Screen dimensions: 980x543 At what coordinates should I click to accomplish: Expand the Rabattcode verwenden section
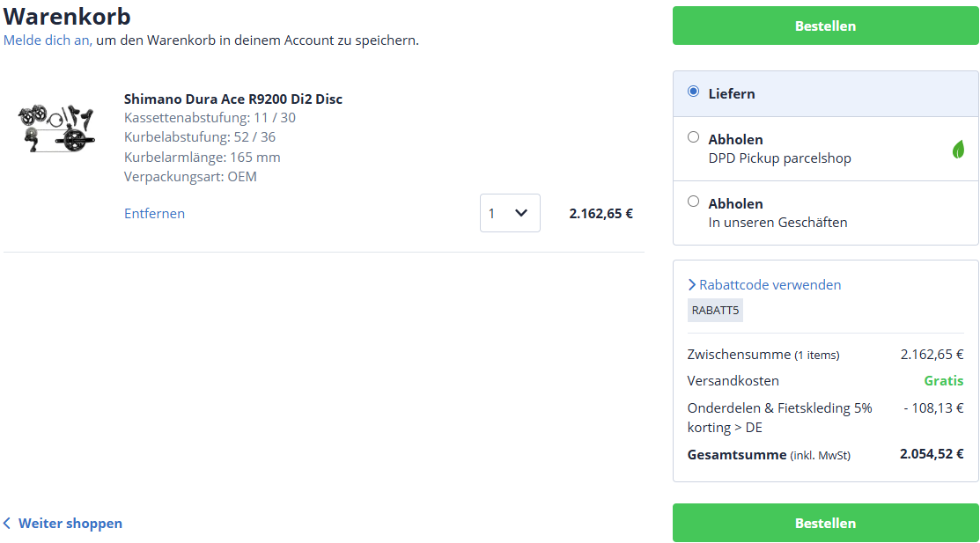click(764, 285)
